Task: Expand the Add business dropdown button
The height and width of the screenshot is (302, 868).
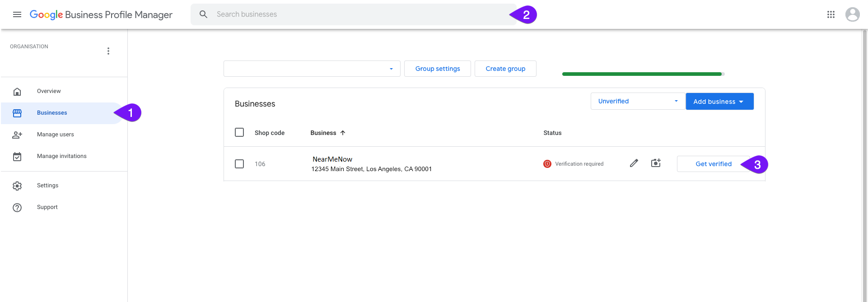Action: [719, 102]
